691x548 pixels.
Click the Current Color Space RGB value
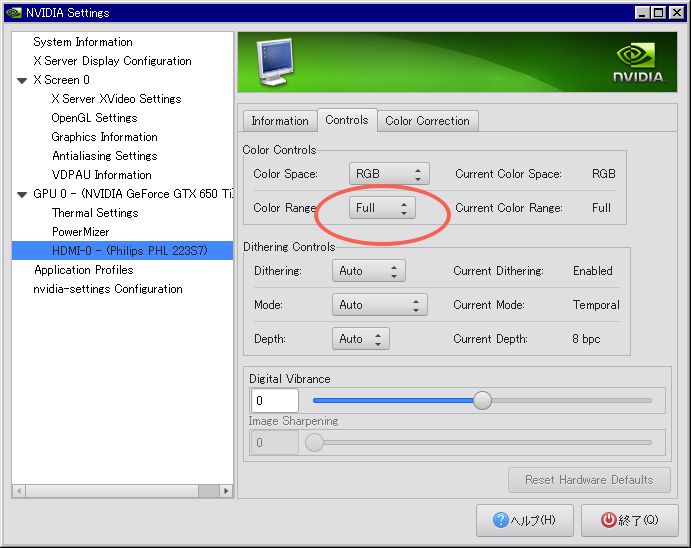604,174
